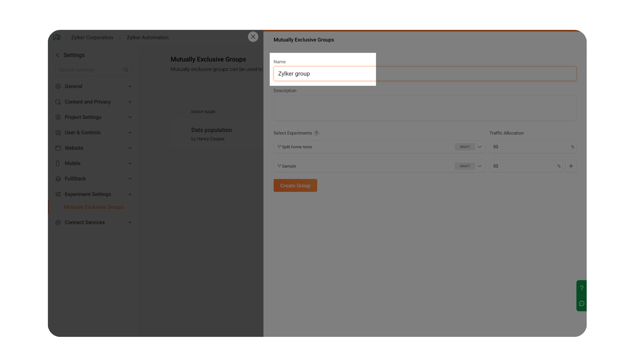The width and height of the screenshot is (644, 362).
Task: Open the Mutually Exclusive Groups menu item
Action: click(94, 207)
